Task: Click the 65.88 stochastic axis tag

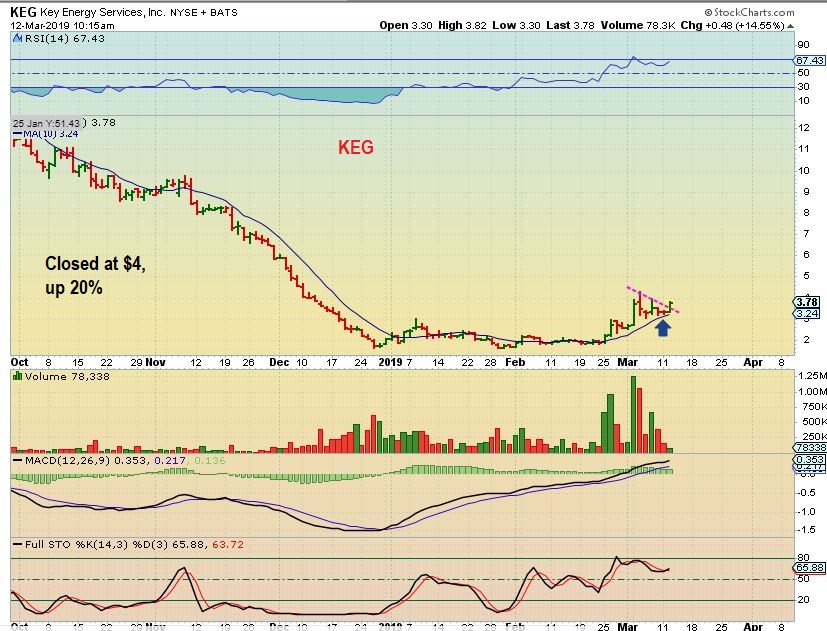Action: (x=810, y=568)
